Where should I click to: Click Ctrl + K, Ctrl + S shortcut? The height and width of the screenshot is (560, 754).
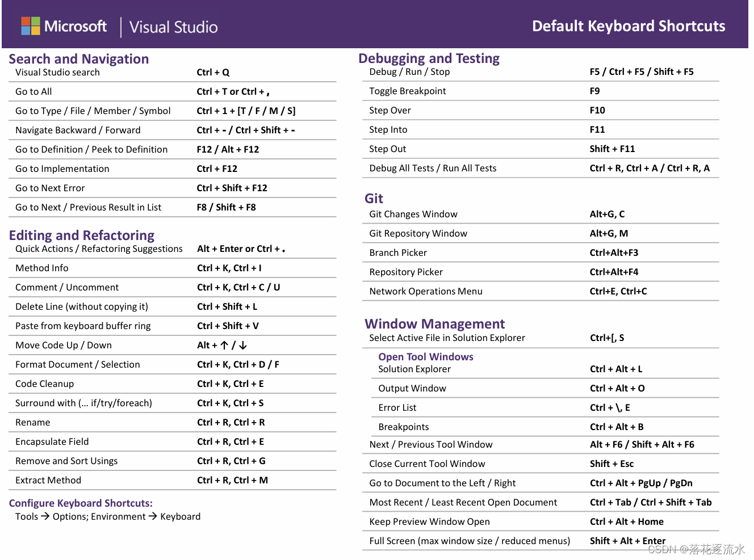click(230, 403)
